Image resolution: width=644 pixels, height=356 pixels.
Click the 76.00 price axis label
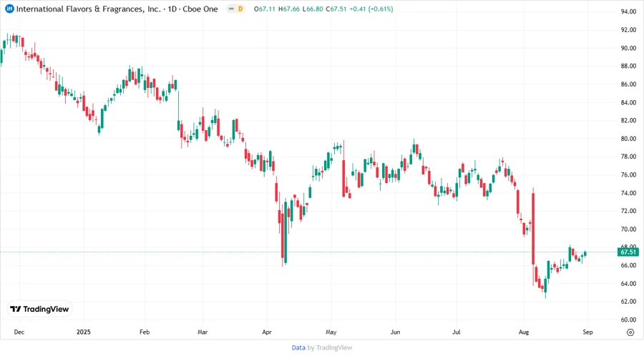click(628, 174)
